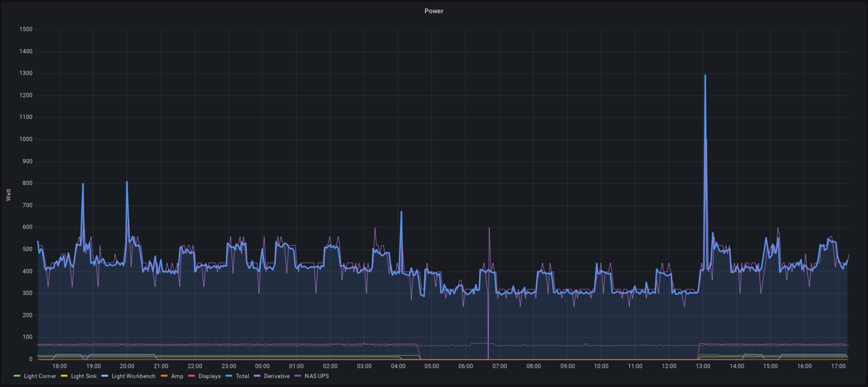Click the "22:00" time axis label

[195, 366]
